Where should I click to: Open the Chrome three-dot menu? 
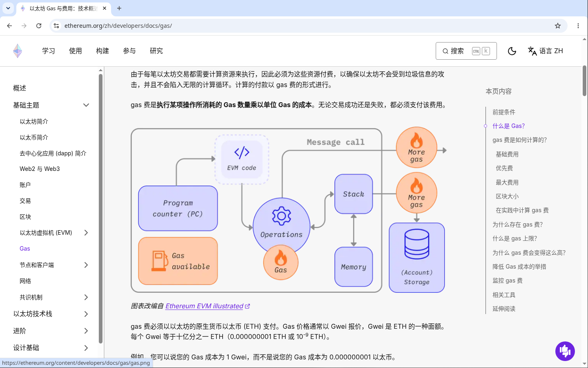click(x=578, y=26)
